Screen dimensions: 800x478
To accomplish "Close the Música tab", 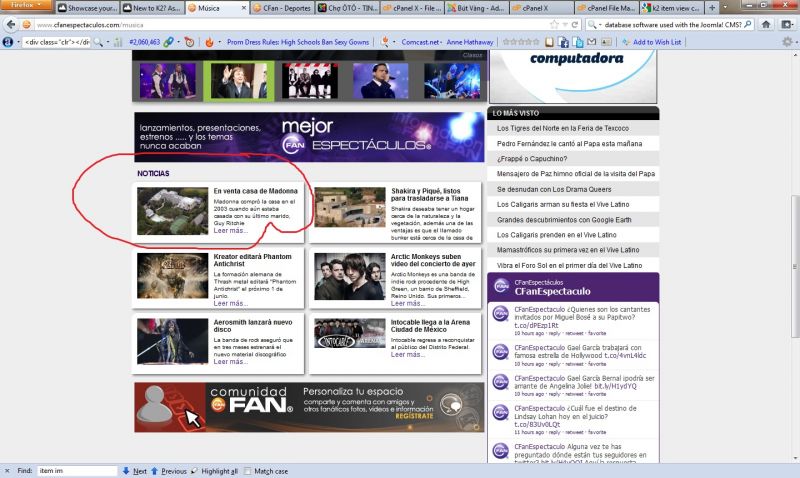I will click(243, 8).
